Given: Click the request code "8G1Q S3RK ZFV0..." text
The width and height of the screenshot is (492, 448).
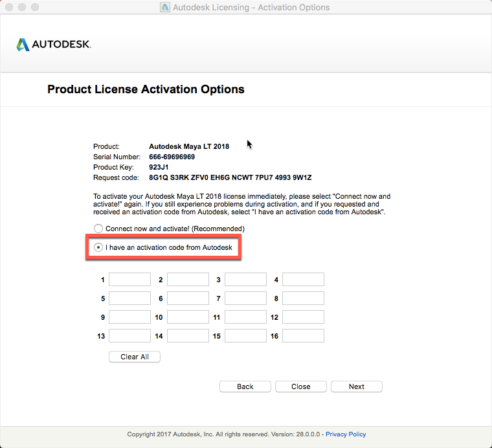Looking at the screenshot, I should 230,177.
